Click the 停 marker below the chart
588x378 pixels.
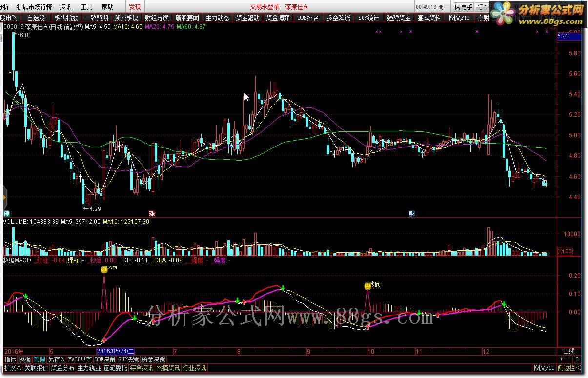7,214
